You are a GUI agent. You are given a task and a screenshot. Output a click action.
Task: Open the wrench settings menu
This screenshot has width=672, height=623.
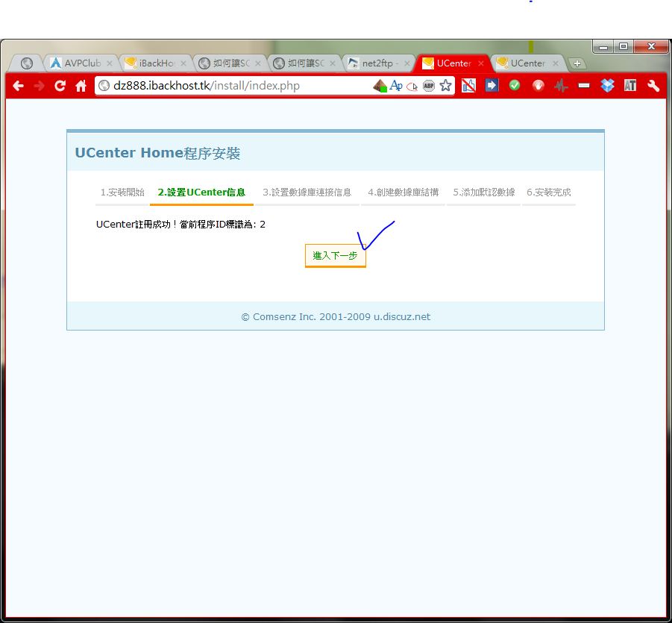click(653, 86)
